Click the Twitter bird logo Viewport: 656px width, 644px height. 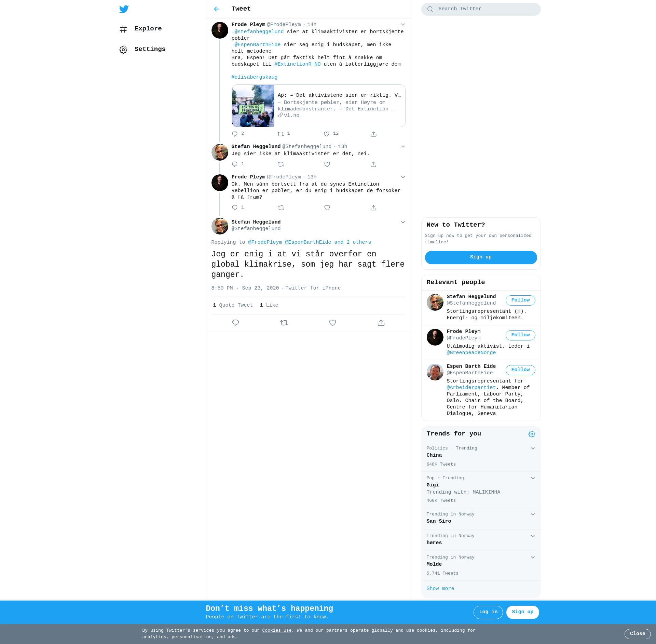124,9
